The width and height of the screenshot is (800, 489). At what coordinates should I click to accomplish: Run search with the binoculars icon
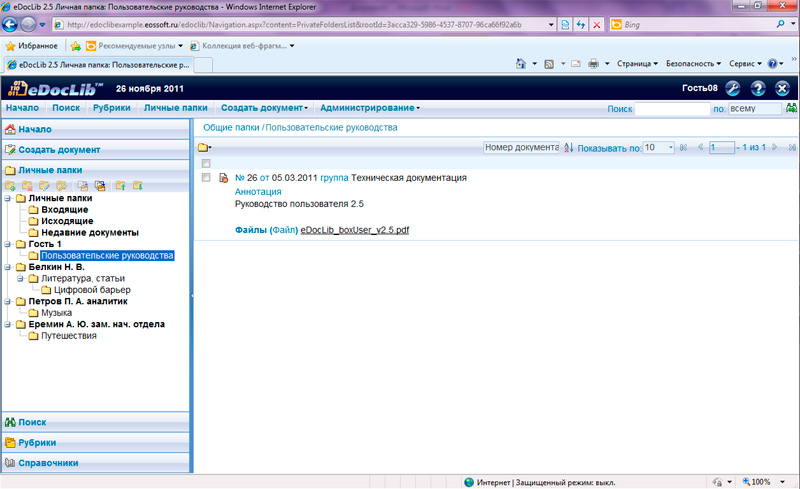(791, 108)
